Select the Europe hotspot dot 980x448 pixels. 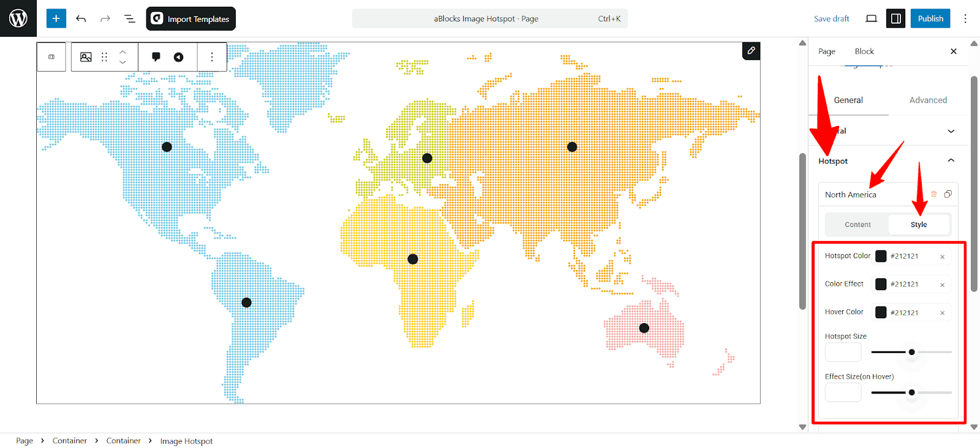coord(428,158)
